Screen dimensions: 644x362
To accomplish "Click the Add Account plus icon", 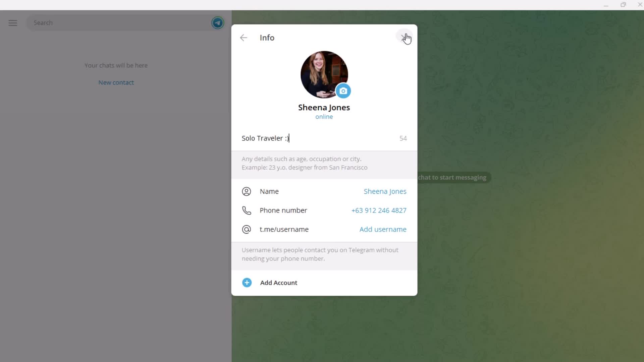I will pos(247,283).
